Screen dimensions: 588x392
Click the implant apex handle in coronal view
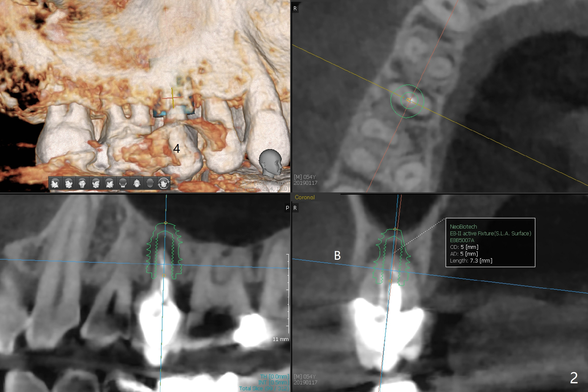tap(395, 229)
